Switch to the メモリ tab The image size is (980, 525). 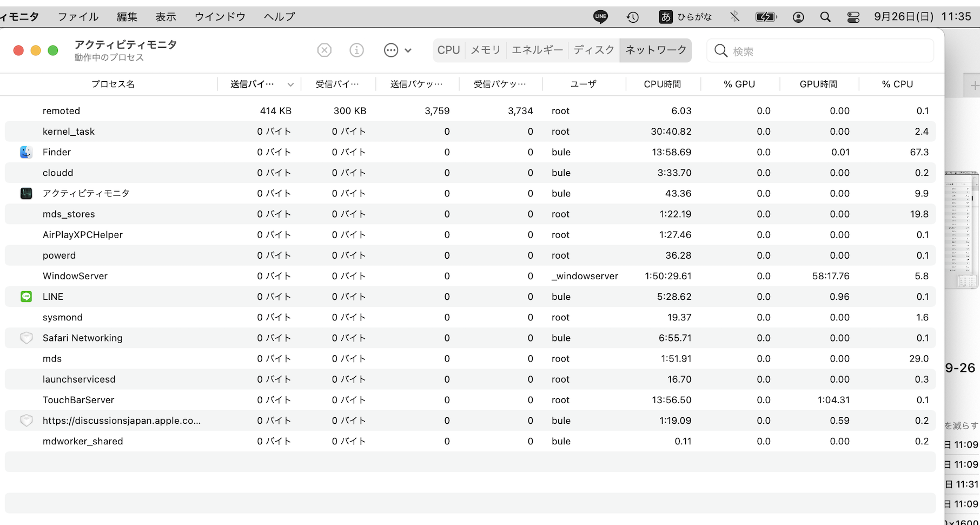[x=485, y=50]
